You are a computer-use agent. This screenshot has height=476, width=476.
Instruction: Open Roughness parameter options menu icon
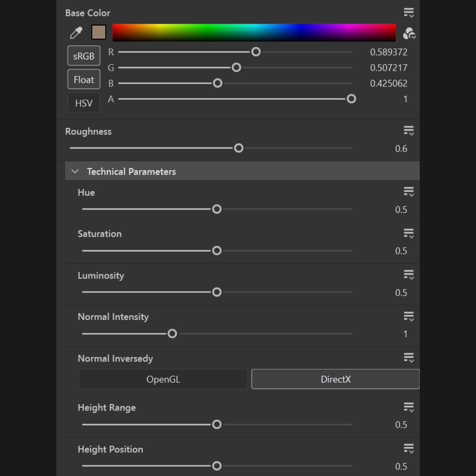[x=409, y=131]
